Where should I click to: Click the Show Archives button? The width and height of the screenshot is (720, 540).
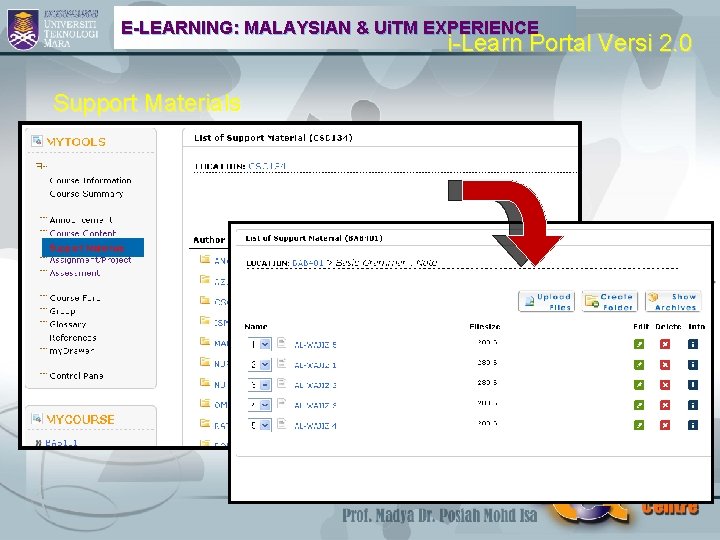click(x=673, y=302)
